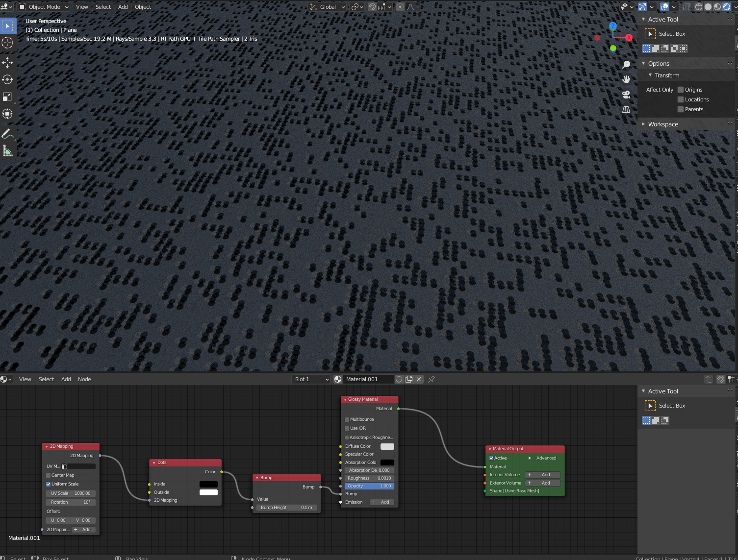The image size is (738, 560).
Task: Open the Slot 1 material slot dropdown
Action: (311, 379)
